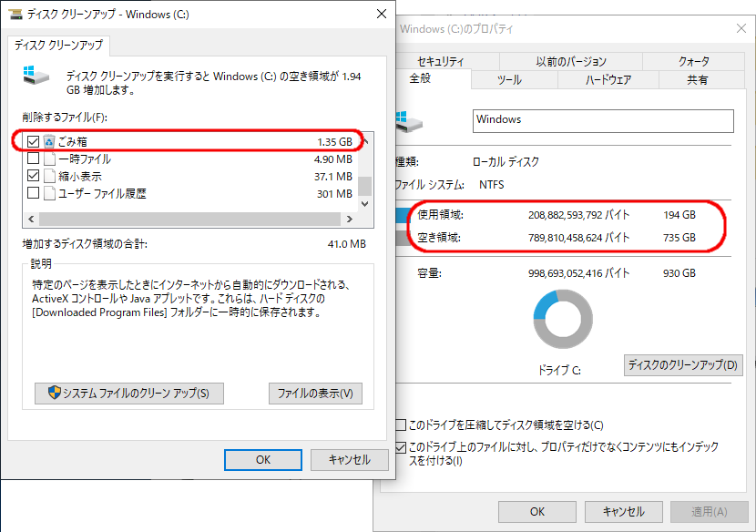
Task: Click the horizontal scrollbar's left arrow
Action: point(31,219)
